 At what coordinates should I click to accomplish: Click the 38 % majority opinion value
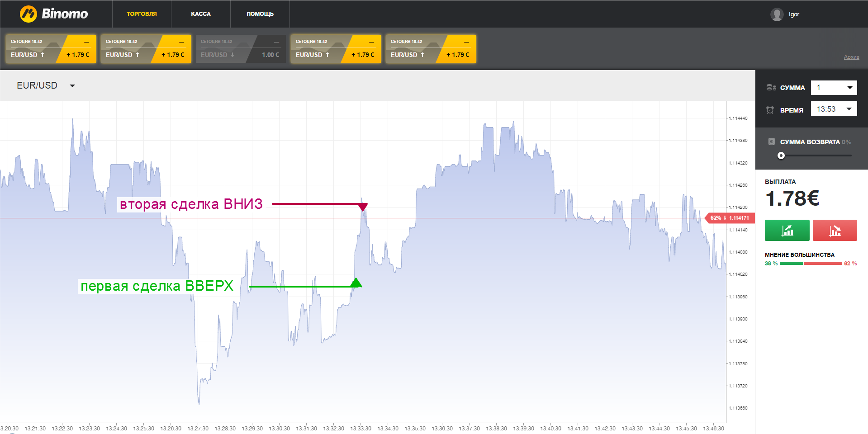click(771, 264)
